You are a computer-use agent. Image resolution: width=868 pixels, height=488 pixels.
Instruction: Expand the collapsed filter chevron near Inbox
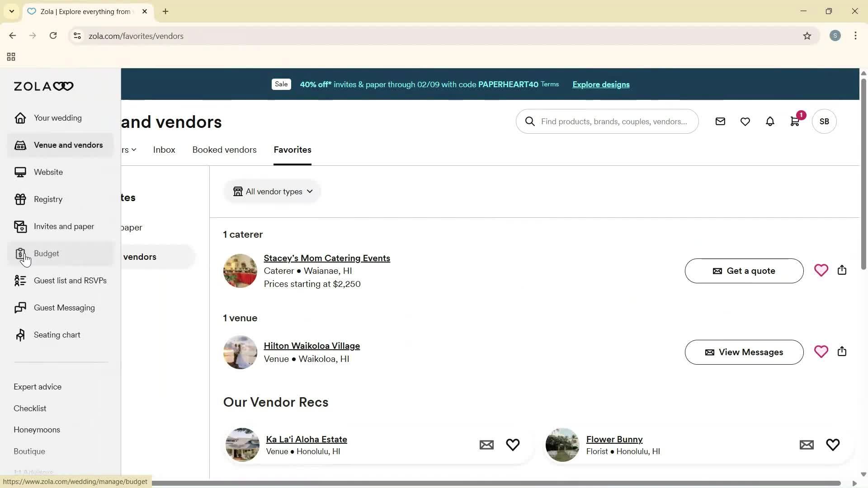point(133,150)
